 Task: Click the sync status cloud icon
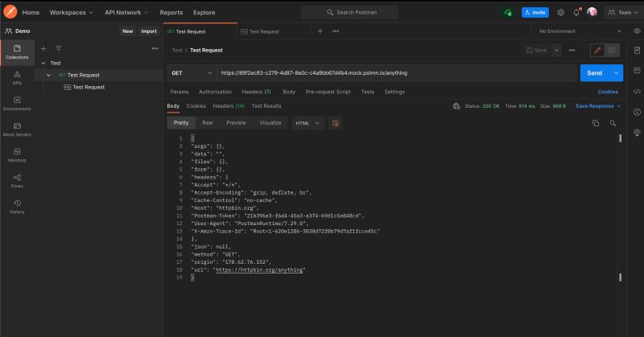(508, 12)
